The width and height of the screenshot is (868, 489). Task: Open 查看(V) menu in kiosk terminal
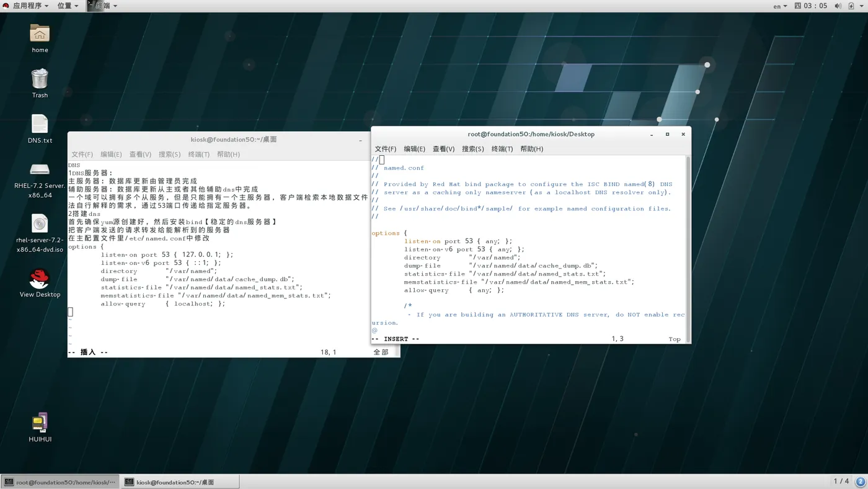click(140, 155)
